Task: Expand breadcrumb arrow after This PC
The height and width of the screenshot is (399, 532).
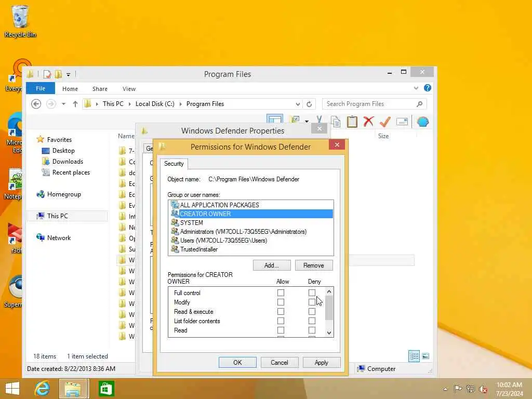Action: pos(129,104)
